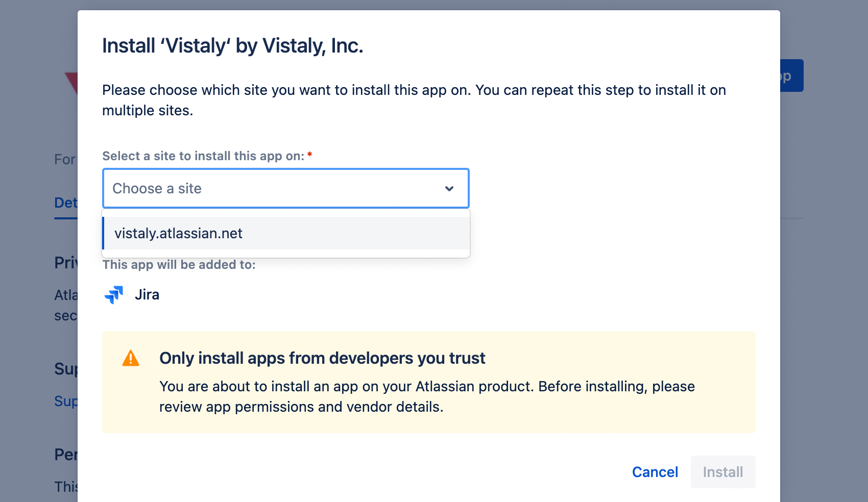Image resolution: width=868 pixels, height=502 pixels.
Task: Click 'This app will be added to:' text
Action: [179, 265]
